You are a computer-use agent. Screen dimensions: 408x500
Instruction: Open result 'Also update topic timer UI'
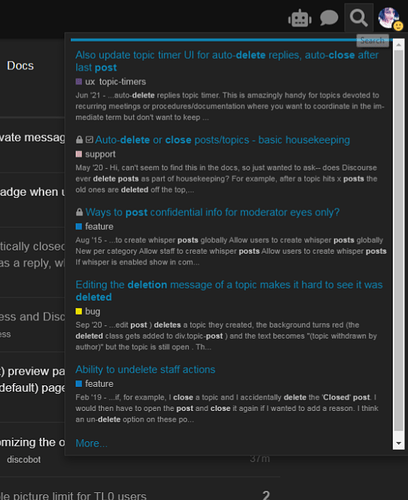[x=227, y=61]
